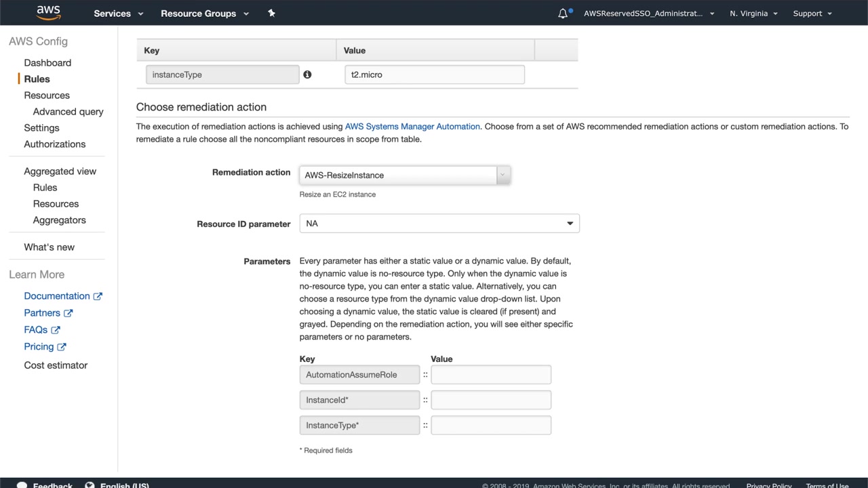This screenshot has width=868, height=488.
Task: Click the Pricing external link icon
Action: (62, 347)
